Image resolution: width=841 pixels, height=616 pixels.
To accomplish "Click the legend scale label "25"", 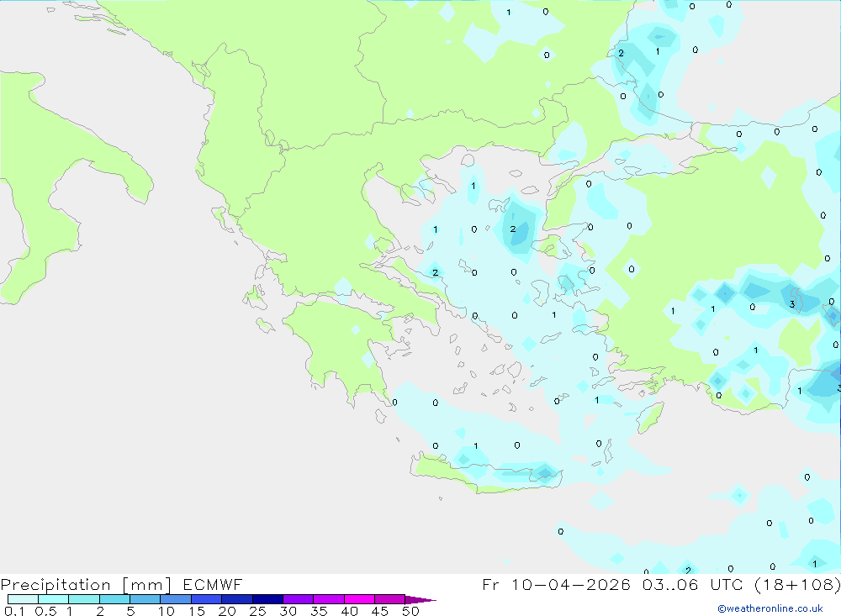I will [x=258, y=611].
